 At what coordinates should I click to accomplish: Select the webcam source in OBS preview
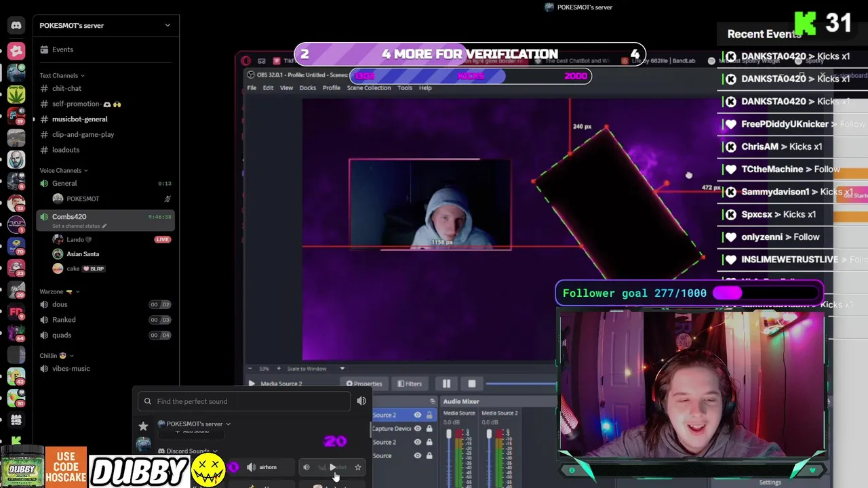[x=430, y=205]
